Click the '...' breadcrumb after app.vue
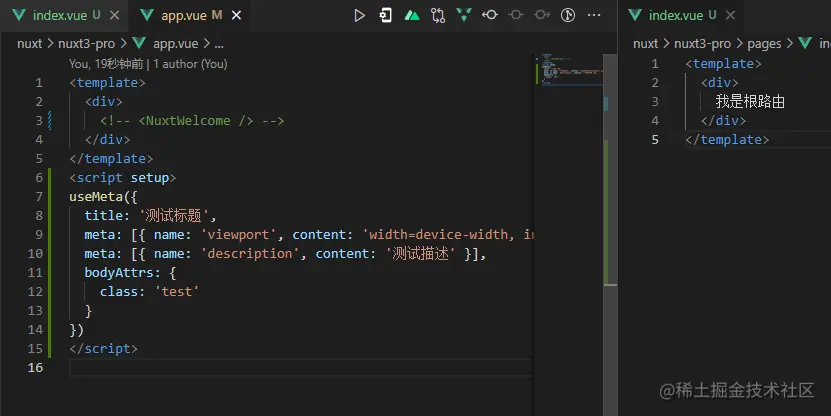The height and width of the screenshot is (416, 831). click(219, 45)
